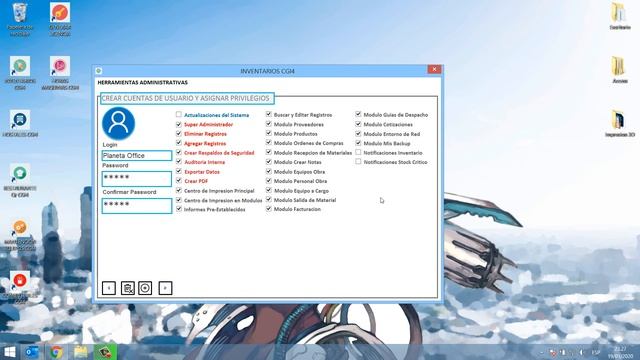Toggle Informes Pre-Establecidos checkbox
Viewport: 640px width, 360px height.
[x=179, y=209]
